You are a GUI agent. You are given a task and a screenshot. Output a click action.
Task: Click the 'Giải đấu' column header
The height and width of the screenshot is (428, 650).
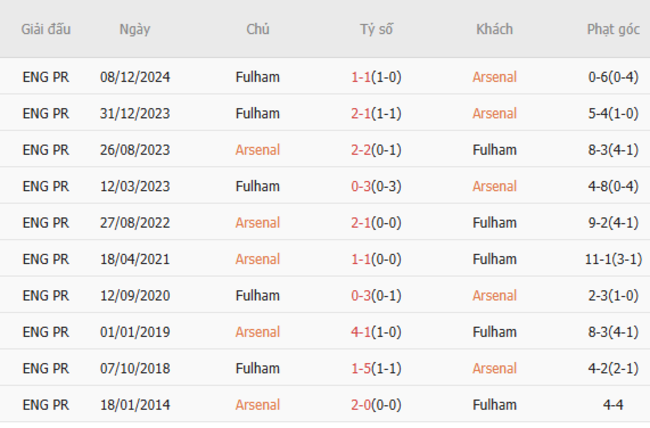46,29
